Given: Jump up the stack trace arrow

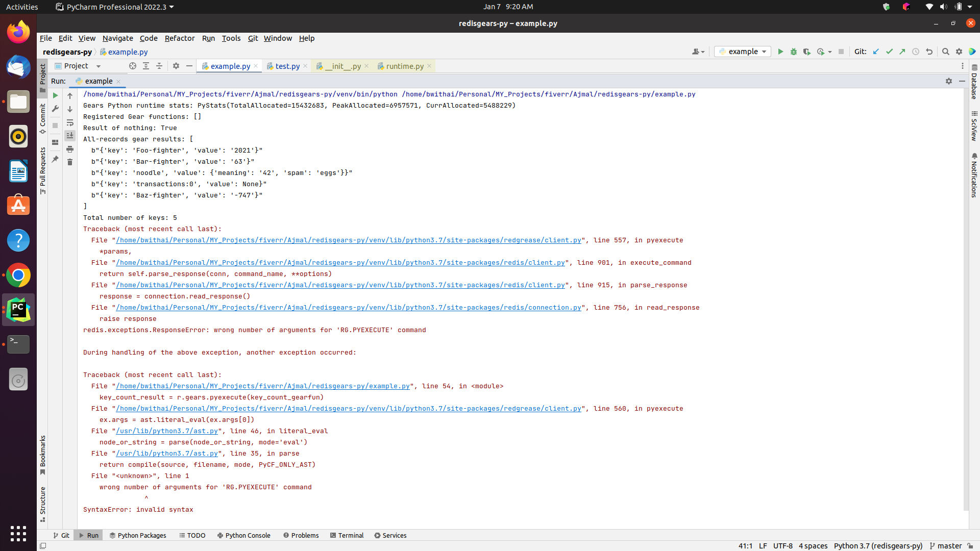Looking at the screenshot, I should [70, 96].
